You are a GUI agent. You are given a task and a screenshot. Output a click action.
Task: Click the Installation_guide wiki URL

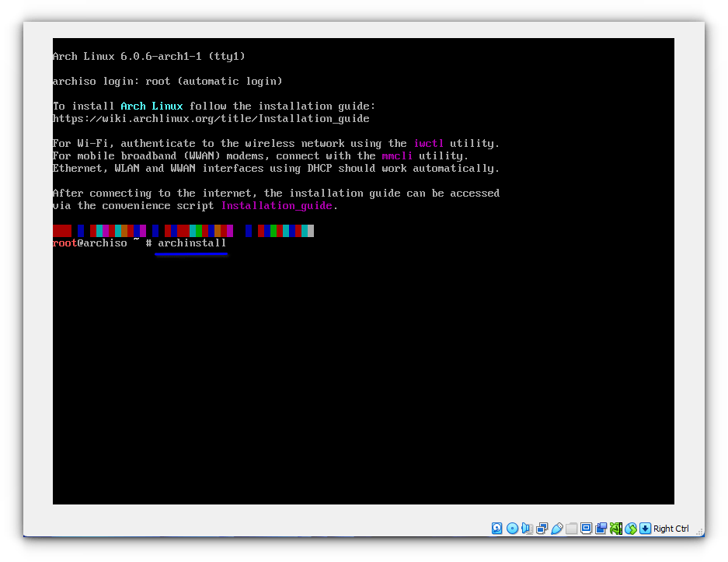point(210,118)
